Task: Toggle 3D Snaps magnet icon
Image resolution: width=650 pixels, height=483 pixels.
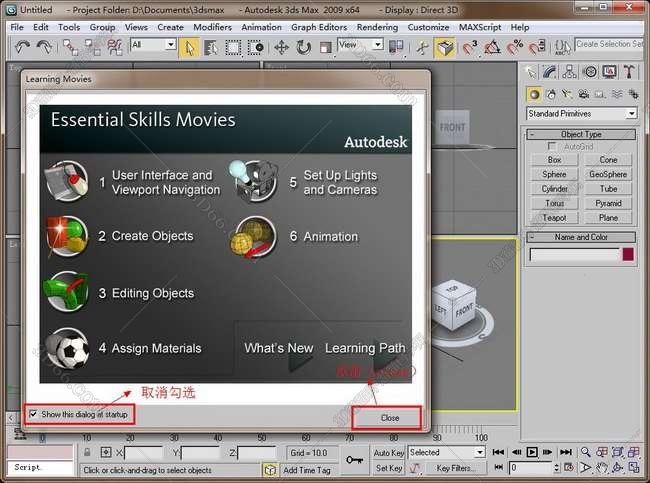Action: pyautogui.click(x=470, y=47)
